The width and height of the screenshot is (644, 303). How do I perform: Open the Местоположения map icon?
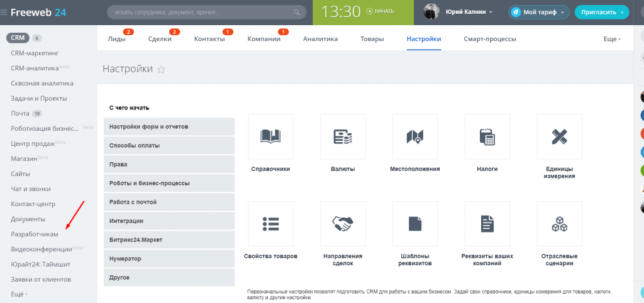point(415,136)
